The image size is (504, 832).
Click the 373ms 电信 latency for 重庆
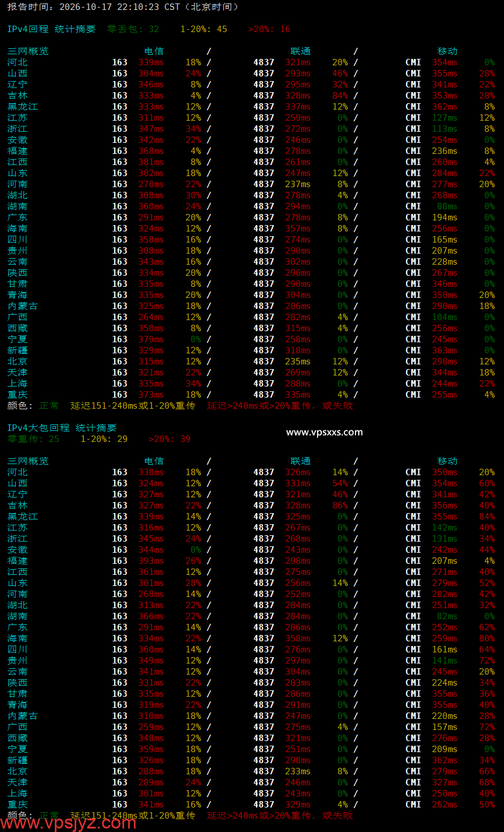pyautogui.click(x=151, y=395)
